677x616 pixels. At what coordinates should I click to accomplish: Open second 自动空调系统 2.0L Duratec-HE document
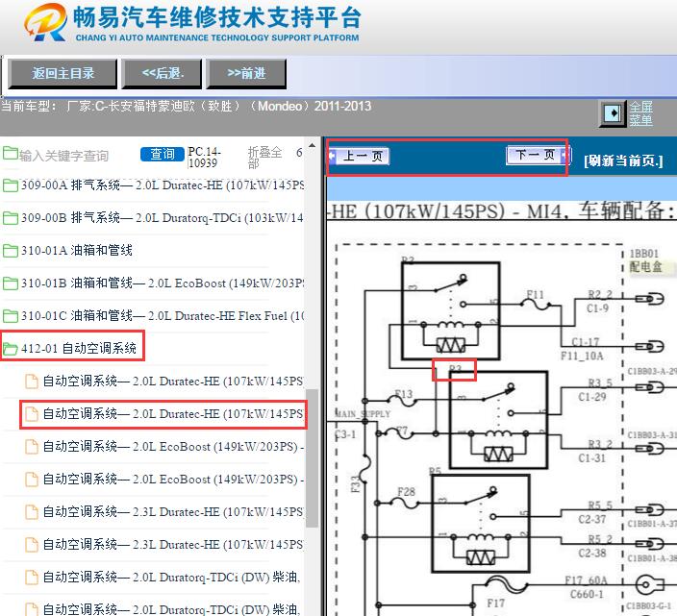click(x=173, y=414)
